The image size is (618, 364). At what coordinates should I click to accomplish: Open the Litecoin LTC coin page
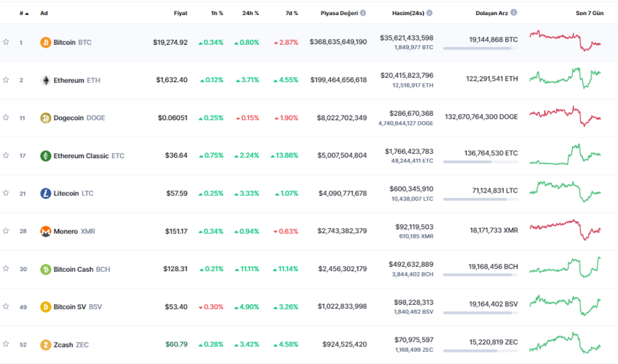click(x=73, y=193)
